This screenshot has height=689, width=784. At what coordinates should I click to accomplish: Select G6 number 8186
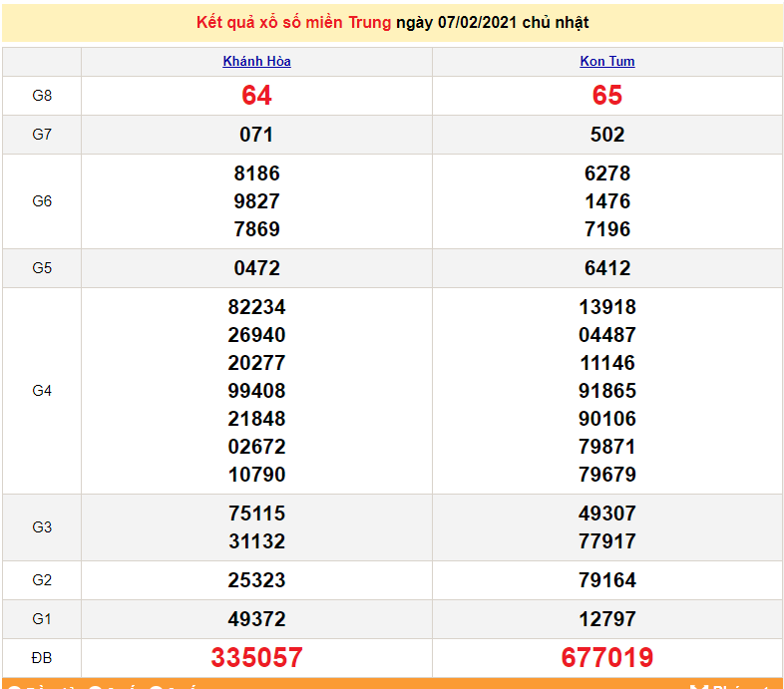[x=256, y=173]
